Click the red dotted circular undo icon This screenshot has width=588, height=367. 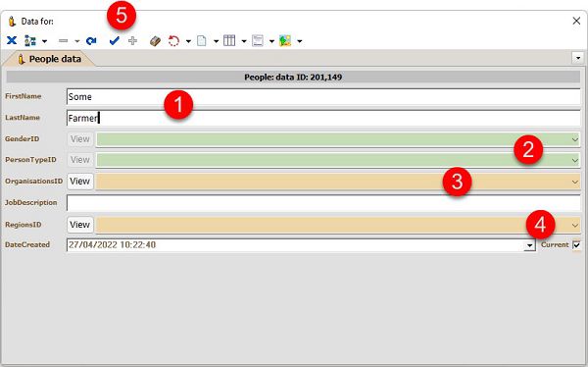[x=173, y=40]
